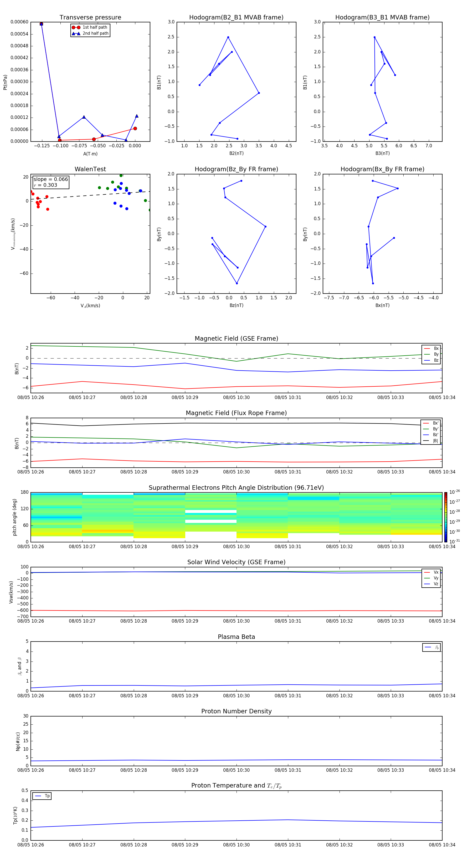
Task: Click the "Bx(nT)" x-axis label
Action: pyautogui.click(x=382, y=305)
